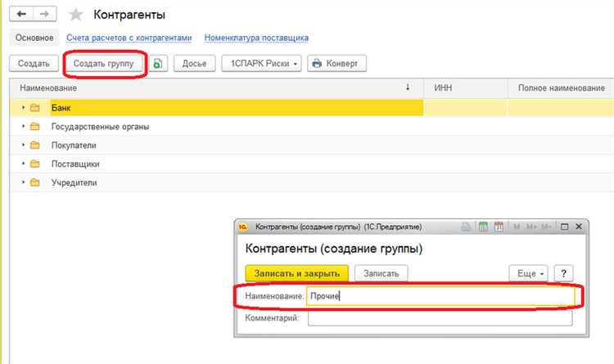
Task: Click the folder icon of the Учредители row
Action: pyautogui.click(x=35, y=182)
